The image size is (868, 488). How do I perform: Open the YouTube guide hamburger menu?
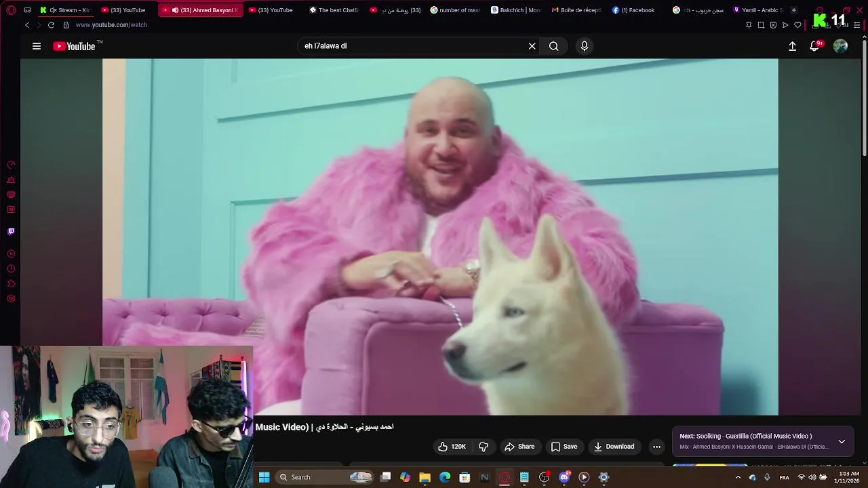click(37, 46)
